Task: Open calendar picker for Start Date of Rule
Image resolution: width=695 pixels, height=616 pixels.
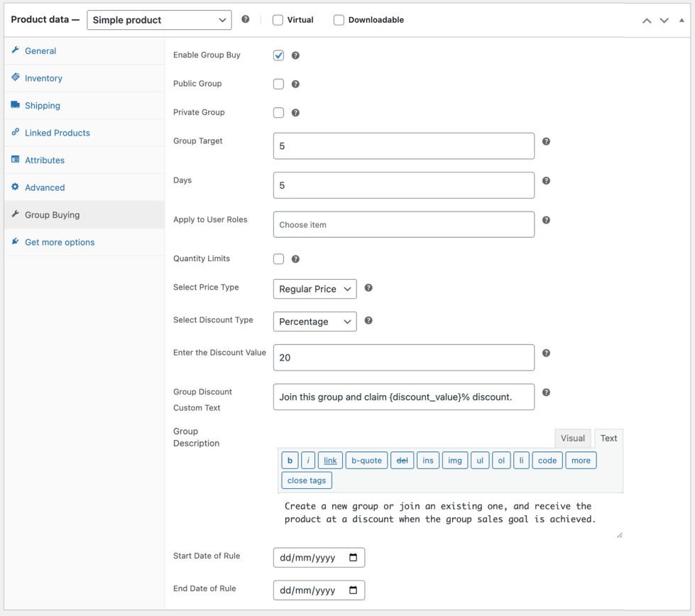Action: (x=354, y=558)
